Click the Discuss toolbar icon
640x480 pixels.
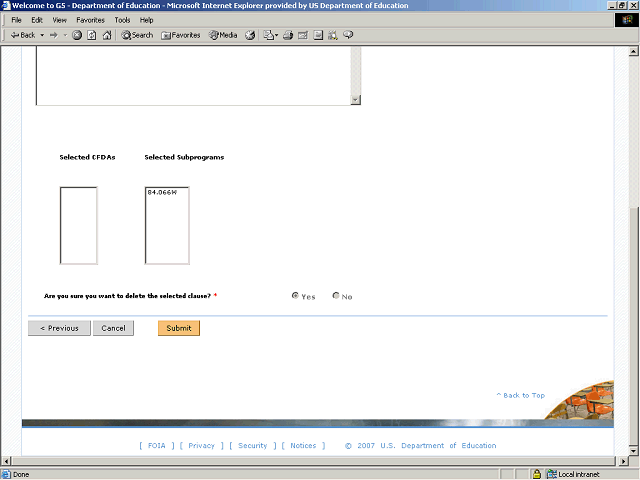click(x=318, y=36)
